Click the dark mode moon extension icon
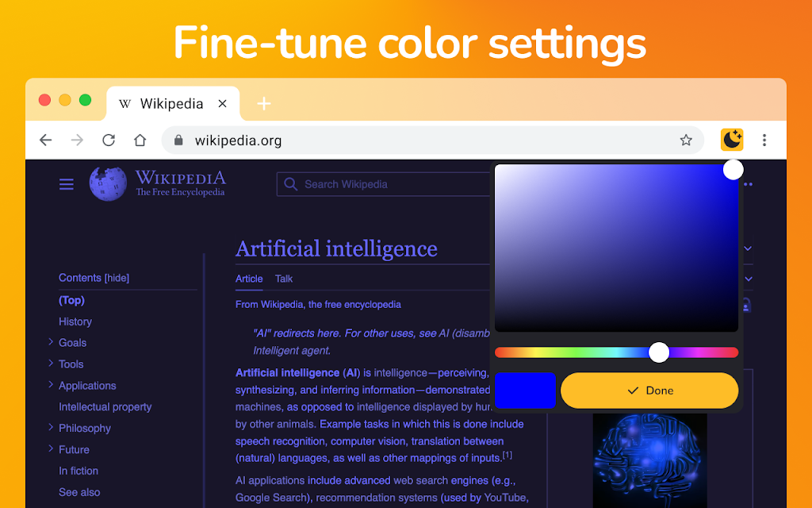Viewport: 812px width, 508px height. (x=732, y=140)
